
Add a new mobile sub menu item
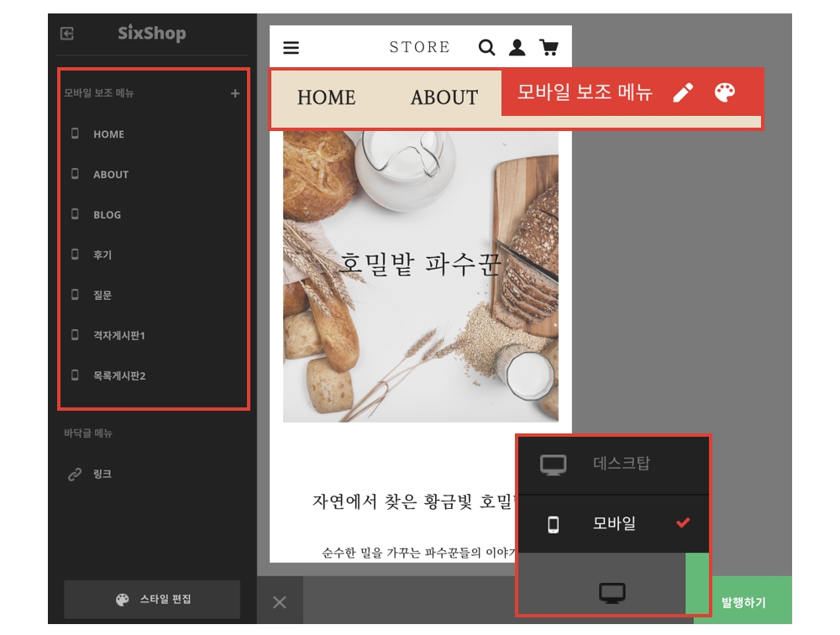[x=235, y=93]
